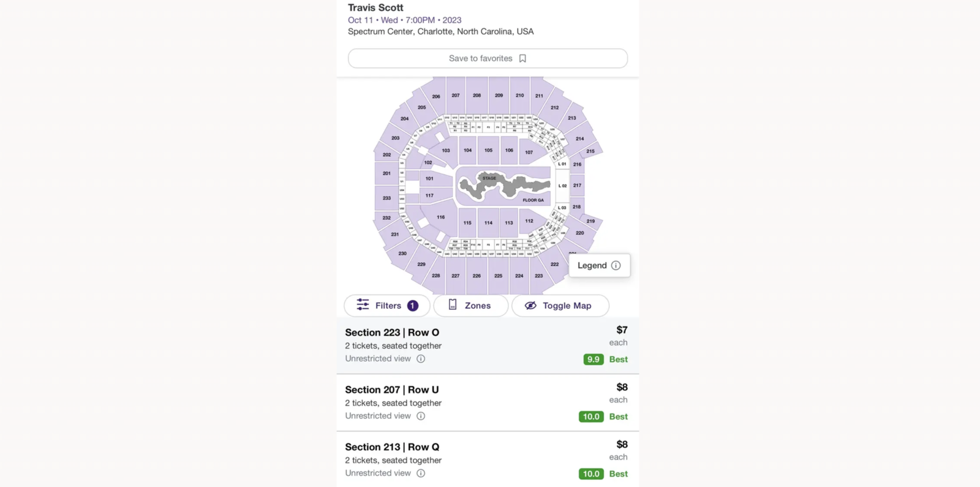Click the eye icon on Toggle Map
Viewport: 980px width, 487px height.
pos(530,305)
